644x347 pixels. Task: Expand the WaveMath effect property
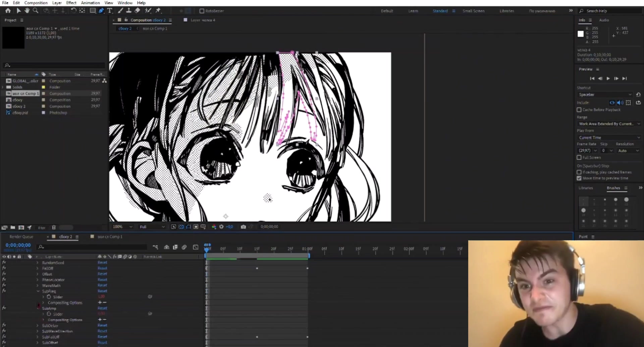point(38,285)
